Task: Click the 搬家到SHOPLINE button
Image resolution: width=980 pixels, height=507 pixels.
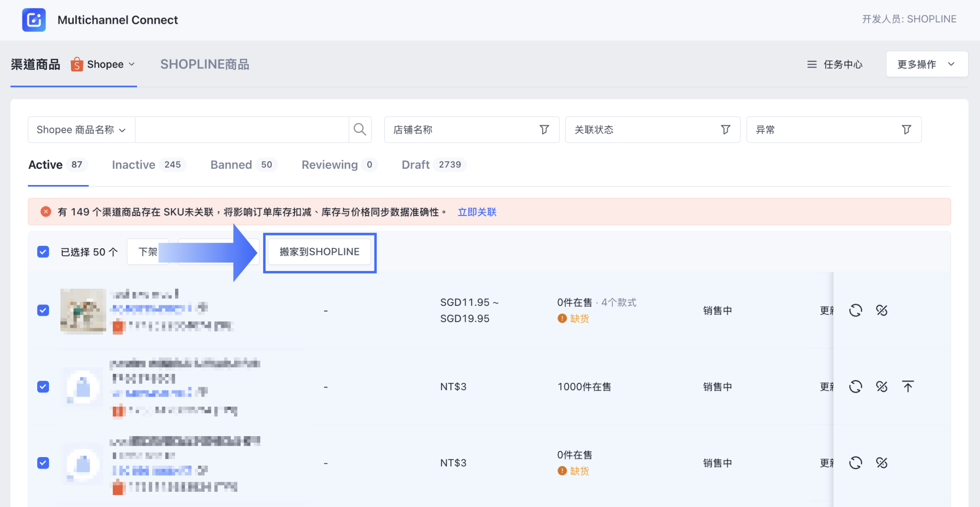Action: (x=319, y=252)
